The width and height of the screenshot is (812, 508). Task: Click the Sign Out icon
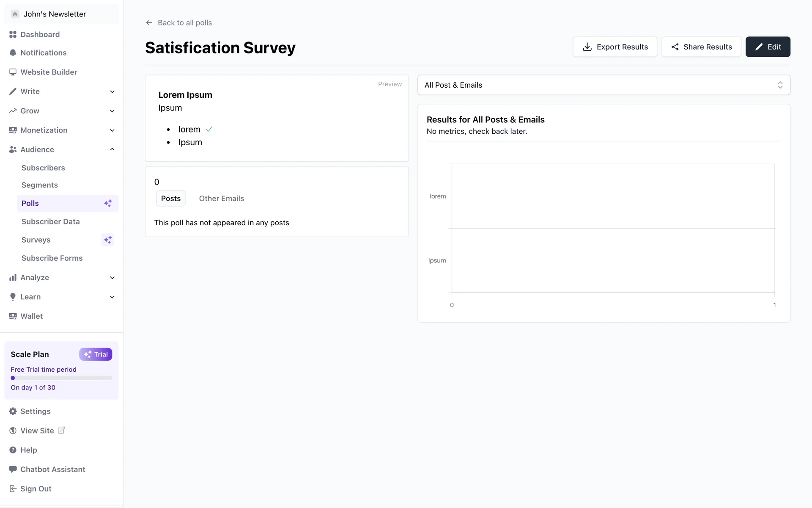13,489
